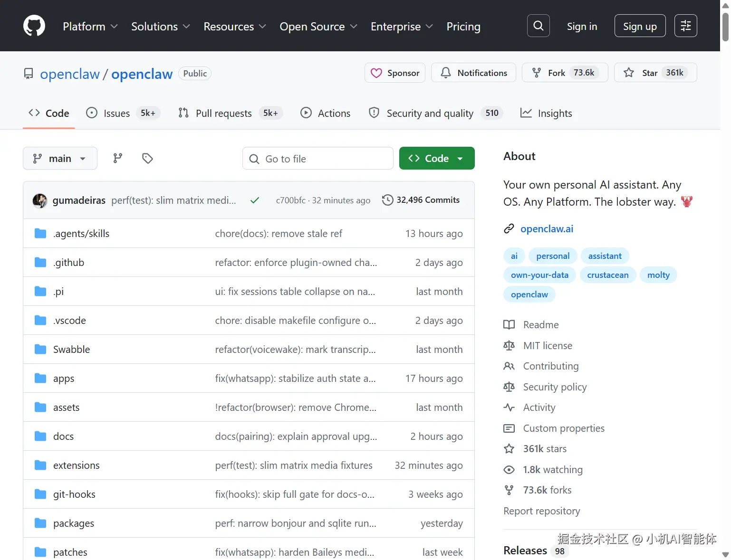The height and width of the screenshot is (560, 731).
Task: Click the commit history clock icon
Action: pos(387,200)
